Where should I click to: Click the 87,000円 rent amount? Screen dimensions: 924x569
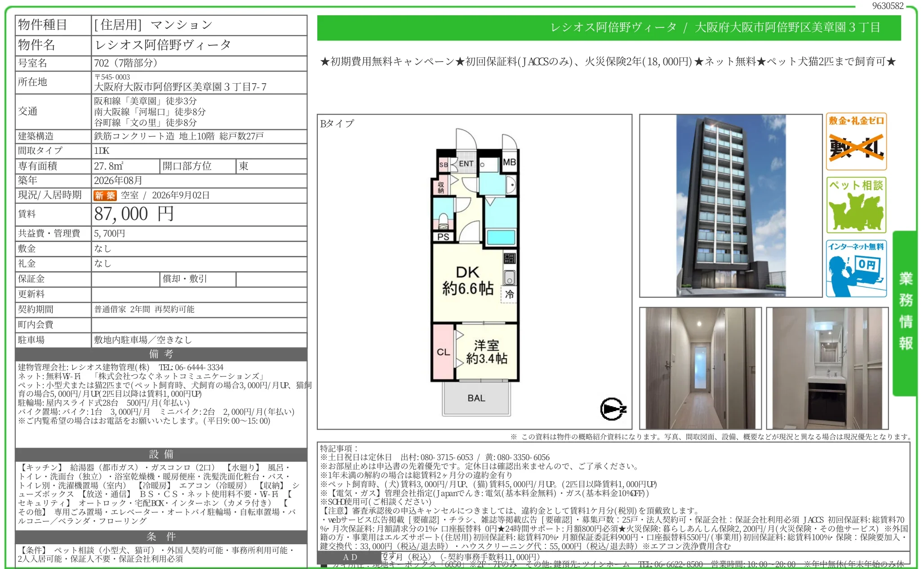click(x=133, y=214)
